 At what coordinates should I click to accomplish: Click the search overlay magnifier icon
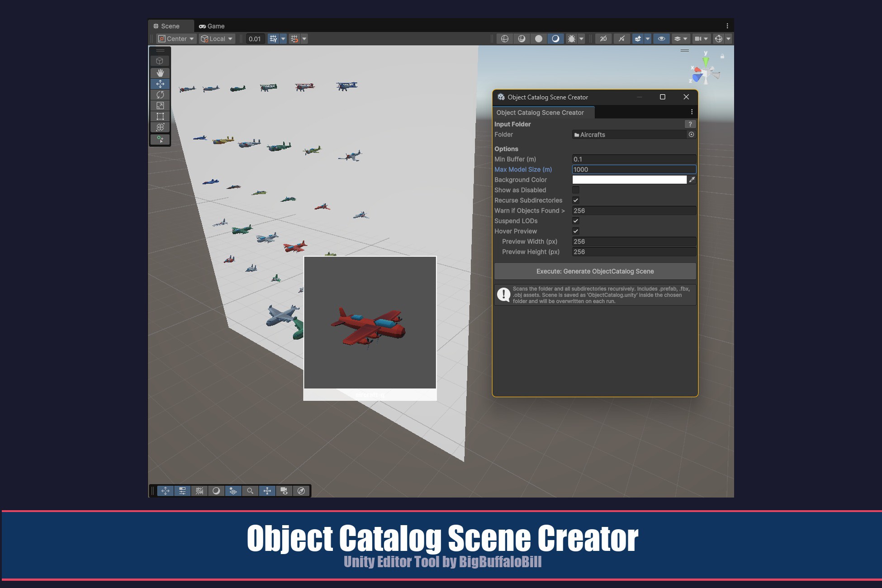pyautogui.click(x=250, y=491)
